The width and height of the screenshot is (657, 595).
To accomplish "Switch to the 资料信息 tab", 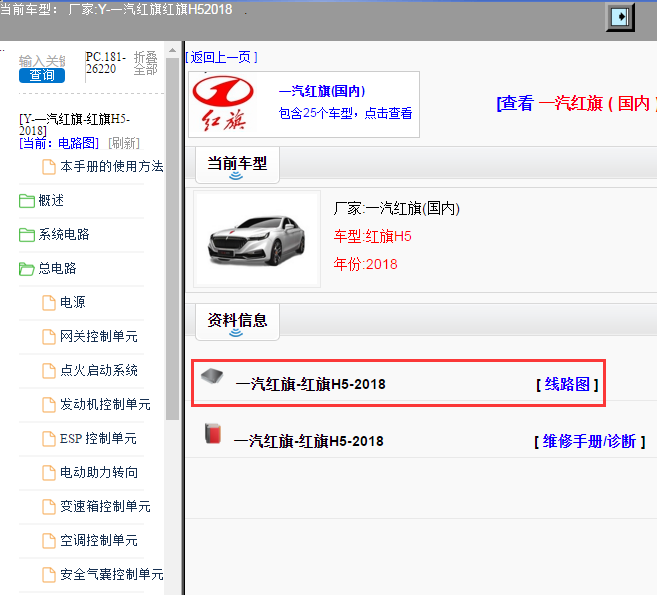I will click(x=237, y=322).
